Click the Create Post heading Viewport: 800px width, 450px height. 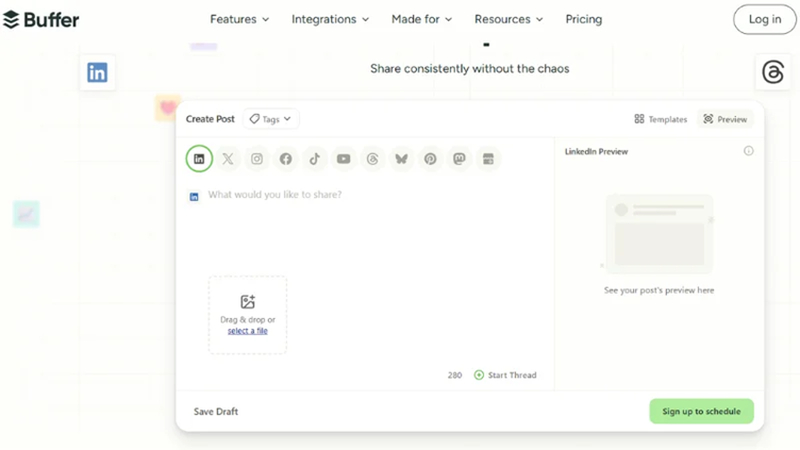point(210,119)
